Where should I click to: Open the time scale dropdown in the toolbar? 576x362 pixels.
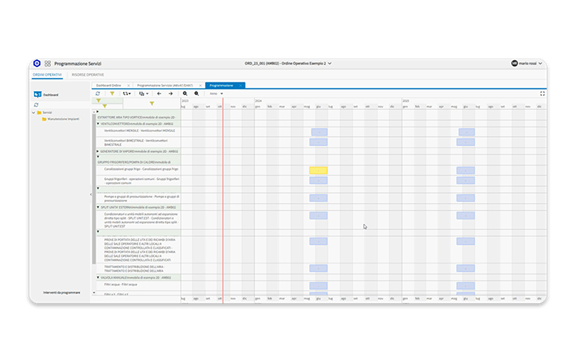pos(216,94)
